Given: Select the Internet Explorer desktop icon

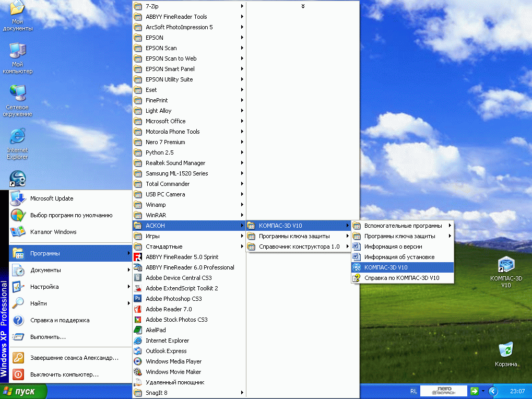Looking at the screenshot, I should pyautogui.click(x=18, y=144).
